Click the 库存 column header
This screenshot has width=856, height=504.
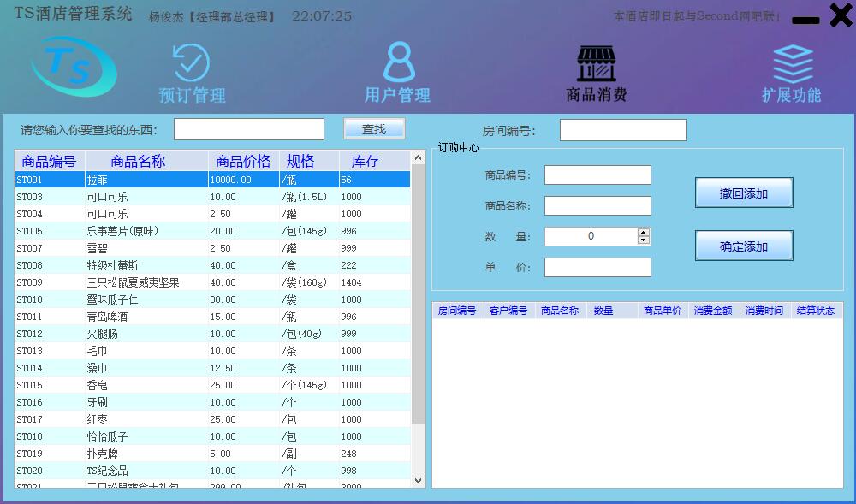click(x=365, y=161)
